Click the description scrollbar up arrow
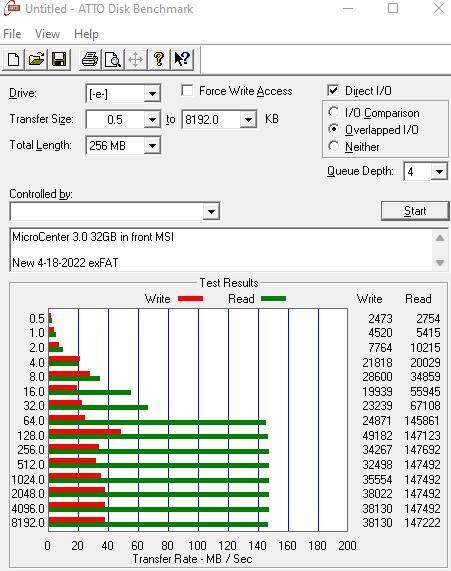Image resolution: width=451 pixels, height=571 pixels. (440, 238)
